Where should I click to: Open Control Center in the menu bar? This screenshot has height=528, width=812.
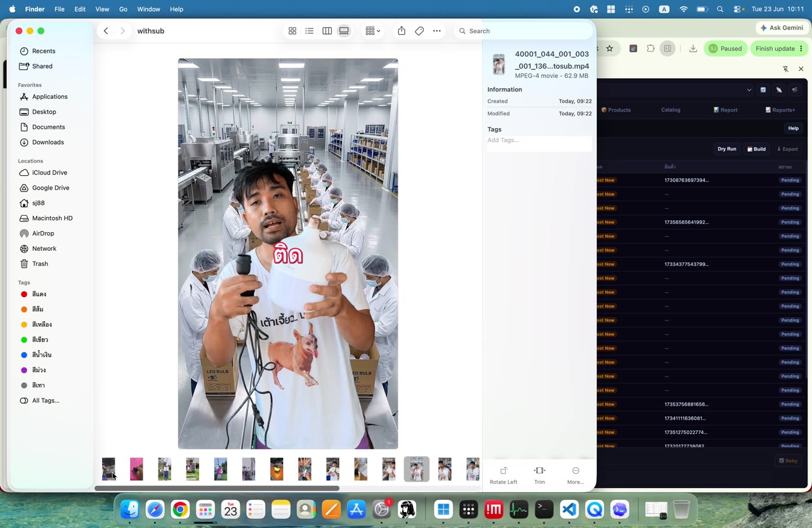tap(738, 10)
